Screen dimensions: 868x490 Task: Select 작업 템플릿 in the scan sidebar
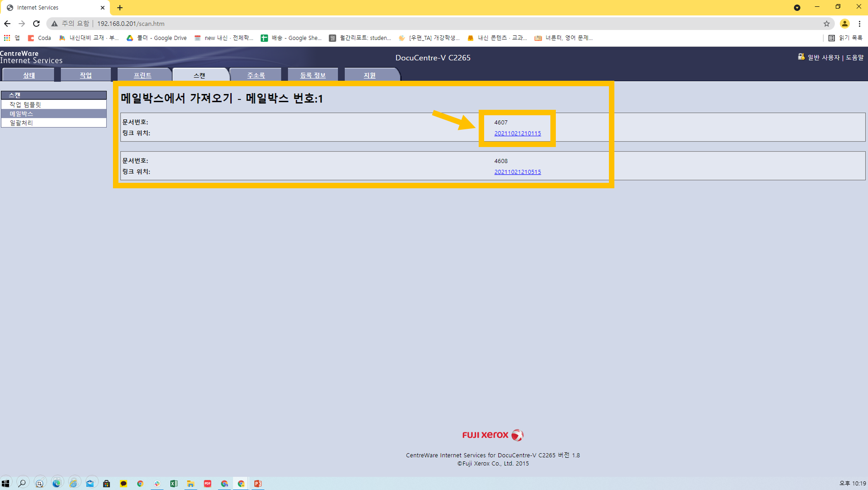[54, 104]
